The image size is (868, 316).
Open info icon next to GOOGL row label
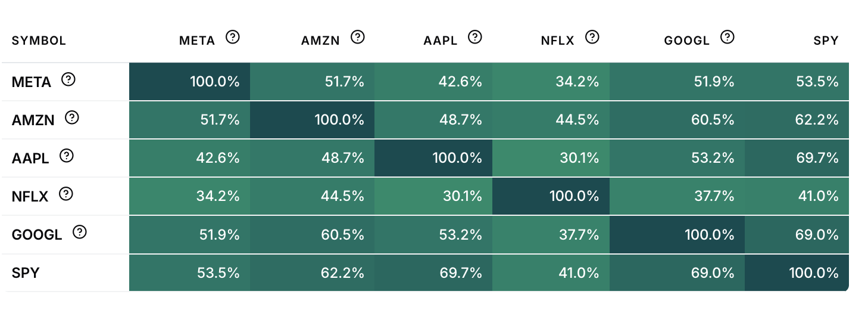(79, 233)
